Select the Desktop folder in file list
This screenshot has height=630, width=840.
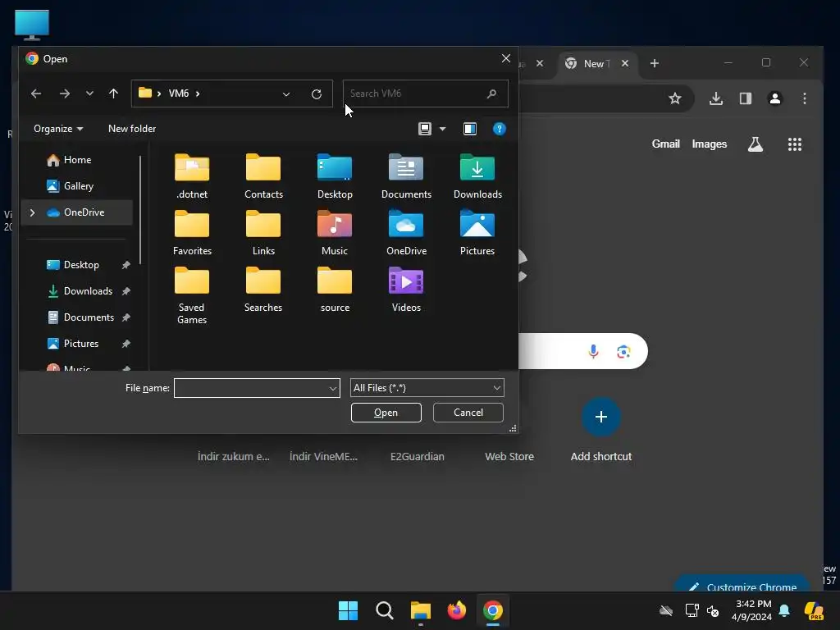pyautogui.click(x=335, y=176)
